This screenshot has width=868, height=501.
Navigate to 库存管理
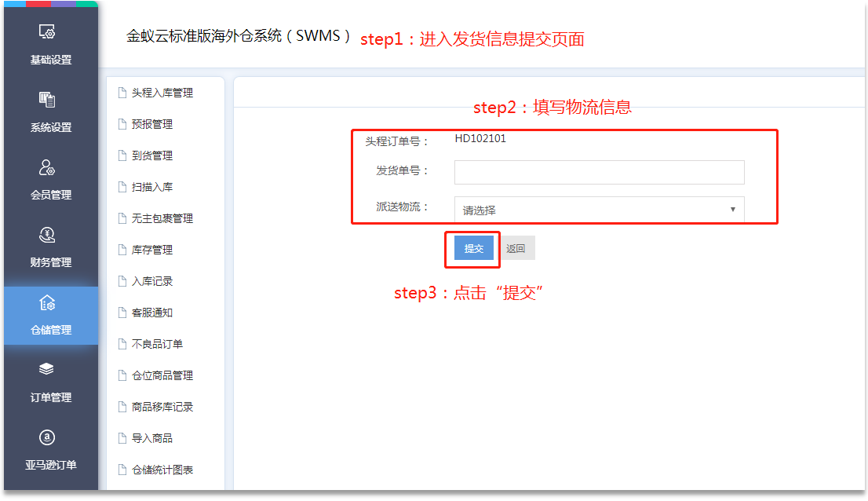point(152,250)
